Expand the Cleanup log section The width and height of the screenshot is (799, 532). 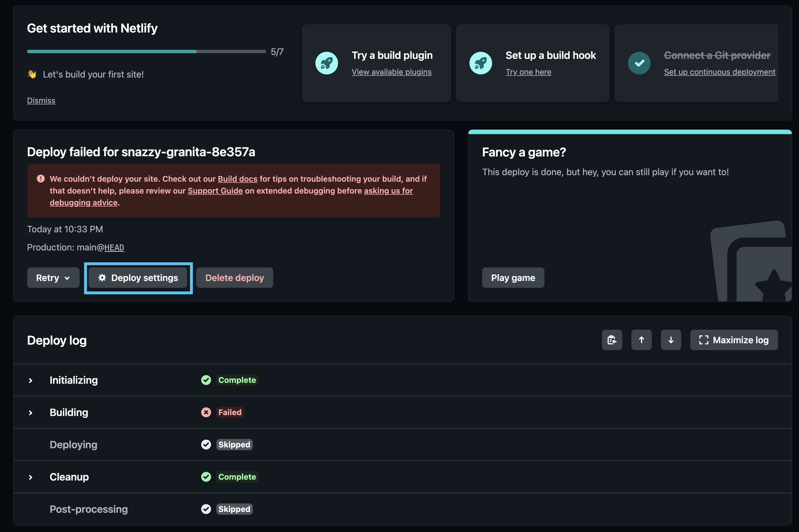[x=31, y=477]
